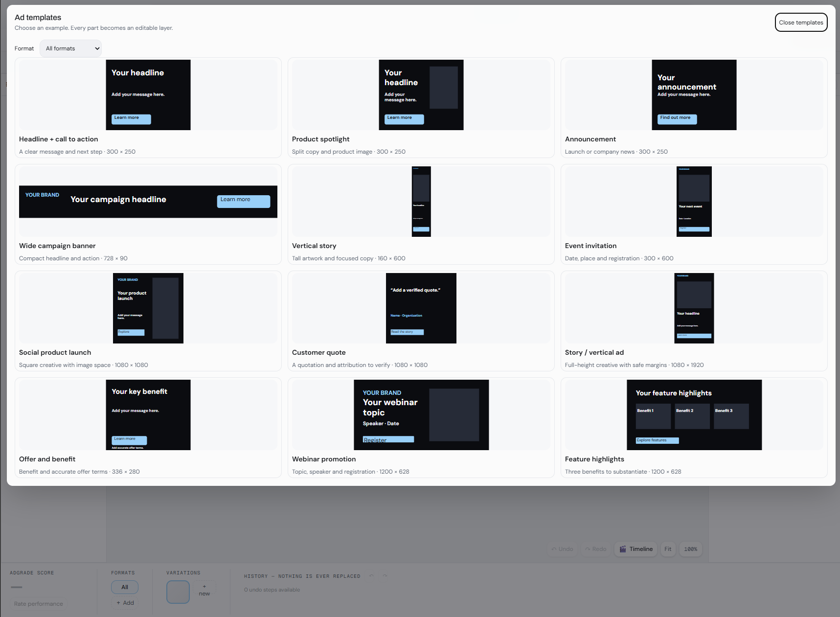
Task: Click the + Add format button
Action: [125, 603]
